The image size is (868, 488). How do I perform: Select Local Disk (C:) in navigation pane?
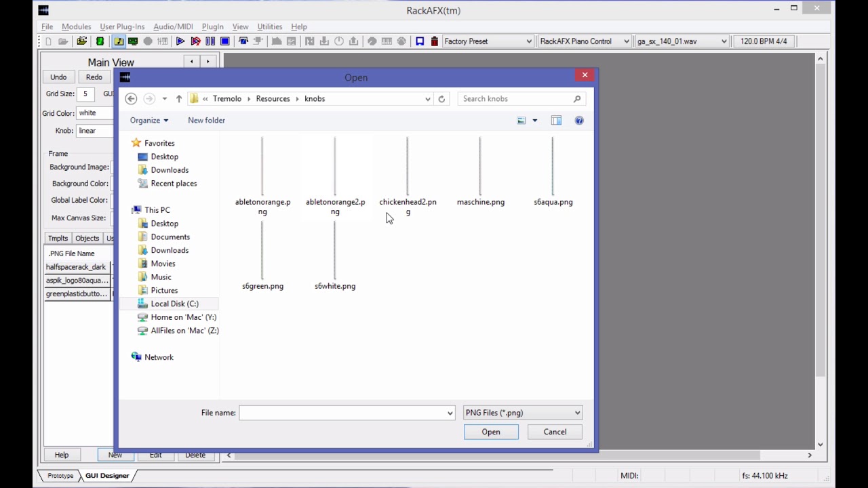tap(174, 304)
